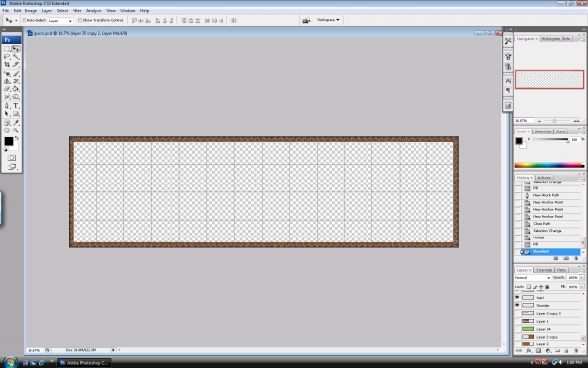This screenshot has width=588, height=368.
Task: Select the Pen tool
Action: [x=7, y=106]
